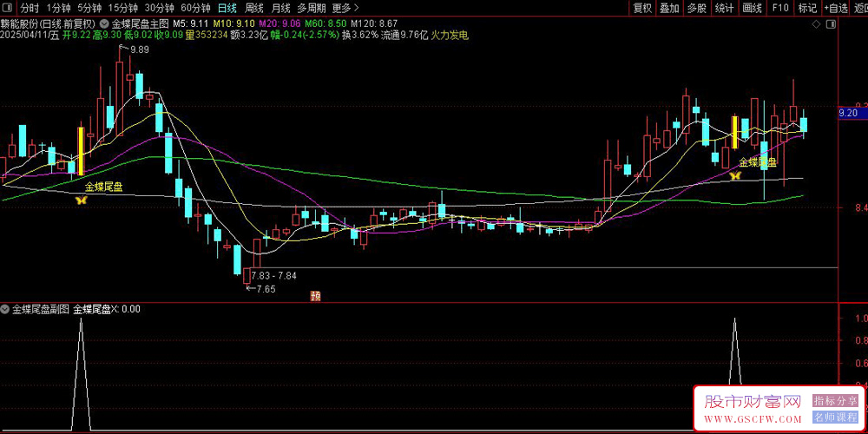The width and height of the screenshot is (868, 434).
Task: Select the 30分钟 period tab
Action: (x=160, y=8)
